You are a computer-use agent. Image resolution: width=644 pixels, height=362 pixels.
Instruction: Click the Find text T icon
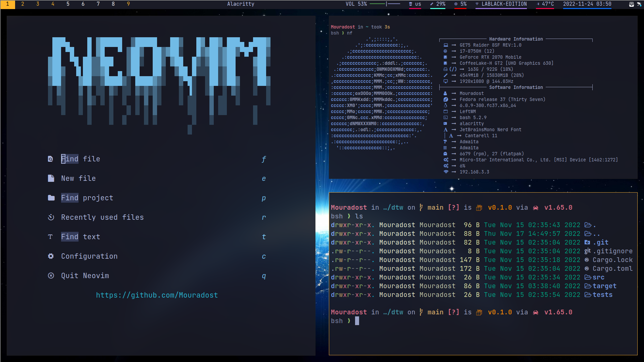pyautogui.click(x=50, y=237)
